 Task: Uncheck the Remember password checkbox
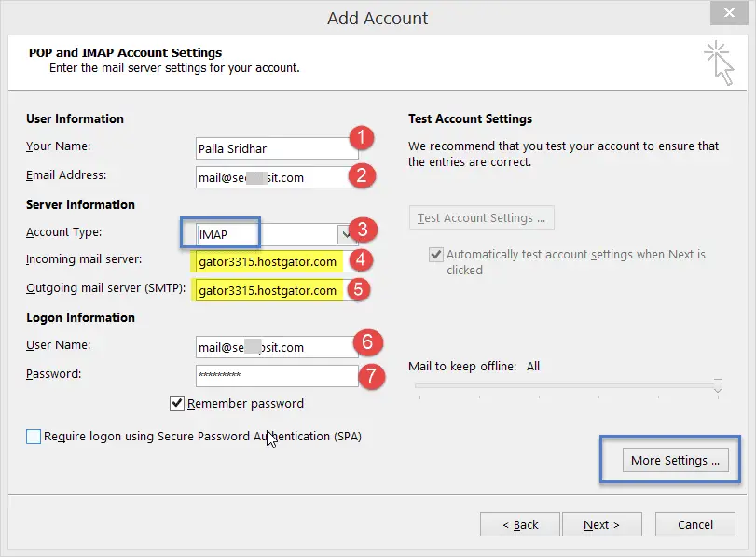click(x=177, y=402)
